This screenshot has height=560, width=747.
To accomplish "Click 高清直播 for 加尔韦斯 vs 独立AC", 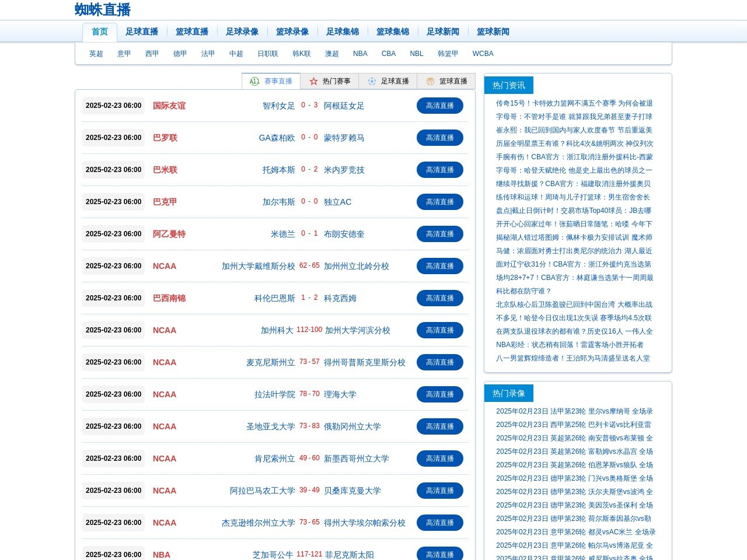I will coord(440,202).
